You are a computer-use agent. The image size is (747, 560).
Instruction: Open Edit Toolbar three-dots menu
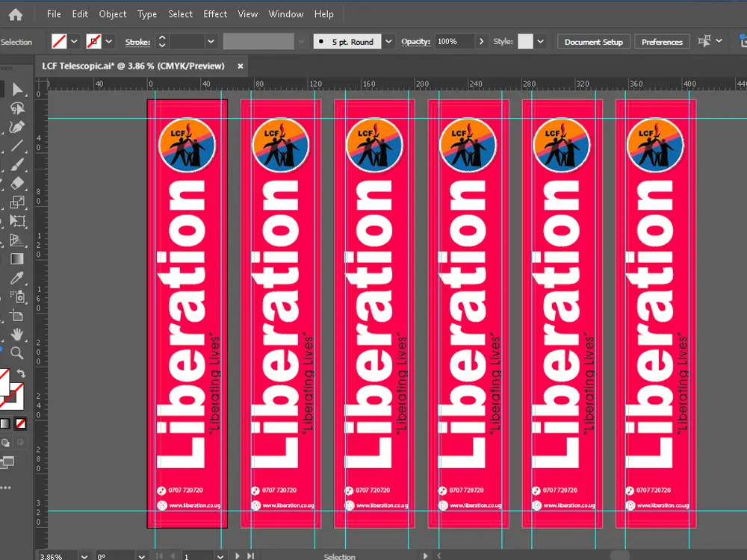pos(5,488)
